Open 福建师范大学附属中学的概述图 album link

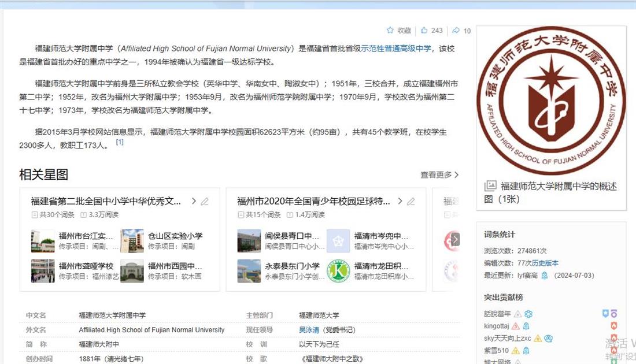click(550, 192)
